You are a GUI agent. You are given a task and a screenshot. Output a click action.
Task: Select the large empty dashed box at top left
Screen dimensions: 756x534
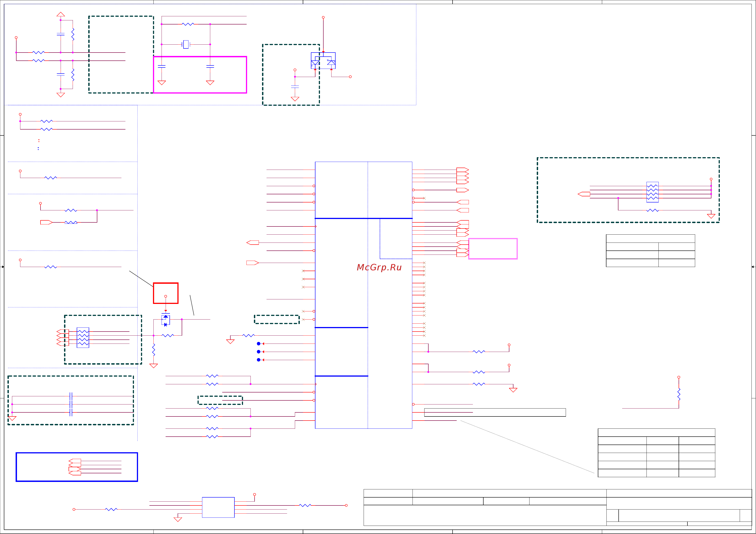tap(121, 54)
